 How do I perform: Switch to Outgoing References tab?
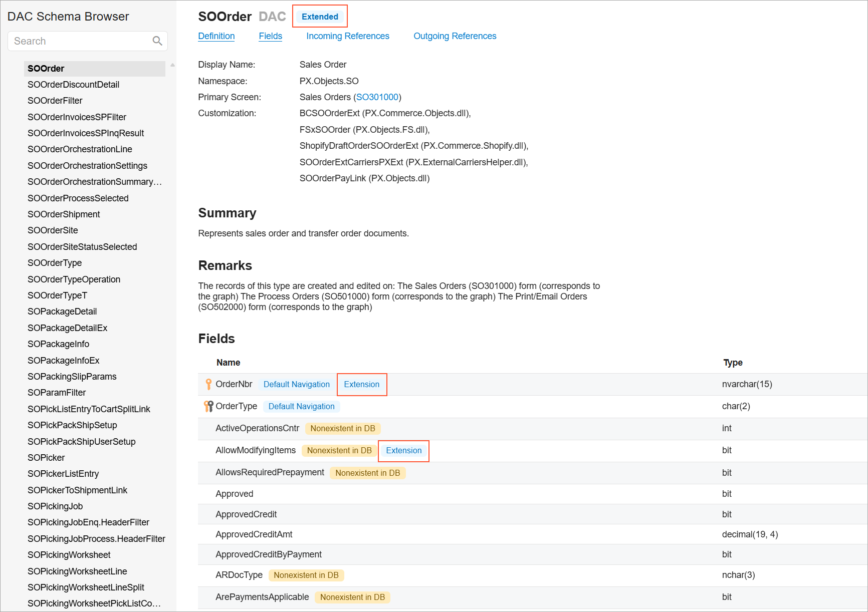point(455,36)
